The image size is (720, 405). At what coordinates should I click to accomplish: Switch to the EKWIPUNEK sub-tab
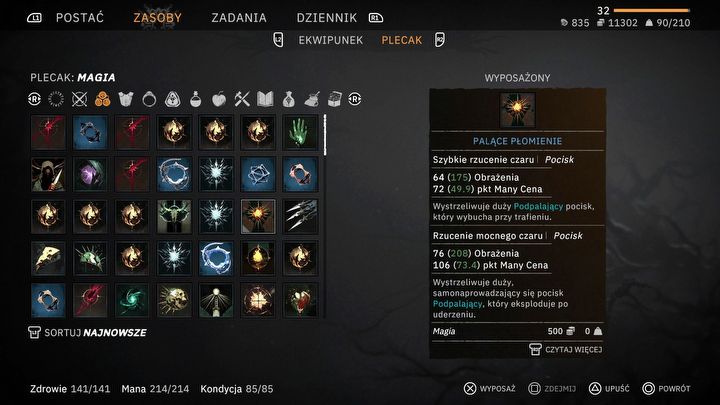click(331, 40)
